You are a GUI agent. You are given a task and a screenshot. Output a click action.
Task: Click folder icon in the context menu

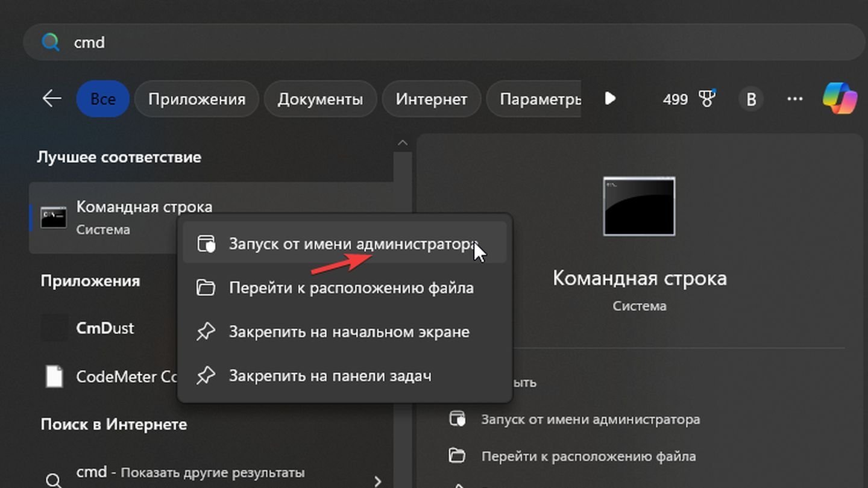(x=206, y=287)
